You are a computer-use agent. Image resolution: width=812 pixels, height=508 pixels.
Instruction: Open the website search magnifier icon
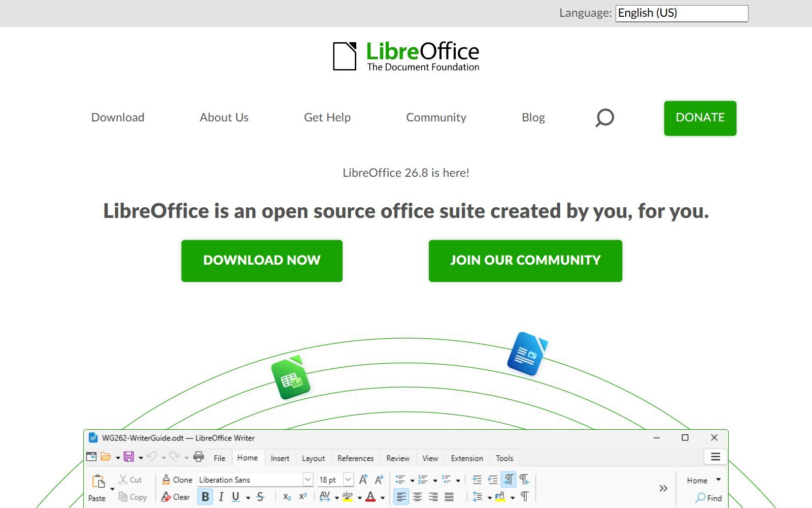coord(604,118)
